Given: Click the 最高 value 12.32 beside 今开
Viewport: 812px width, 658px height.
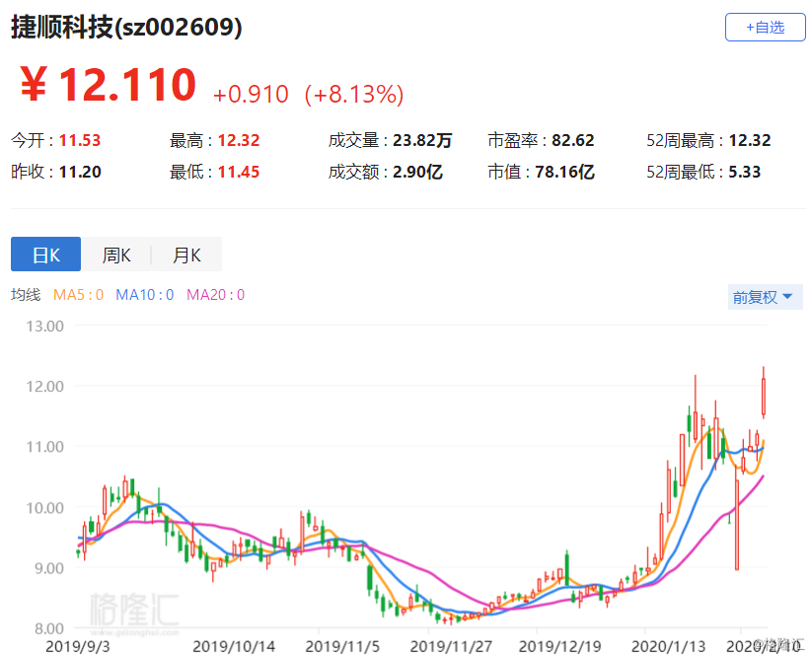Looking at the screenshot, I should pos(238,140).
